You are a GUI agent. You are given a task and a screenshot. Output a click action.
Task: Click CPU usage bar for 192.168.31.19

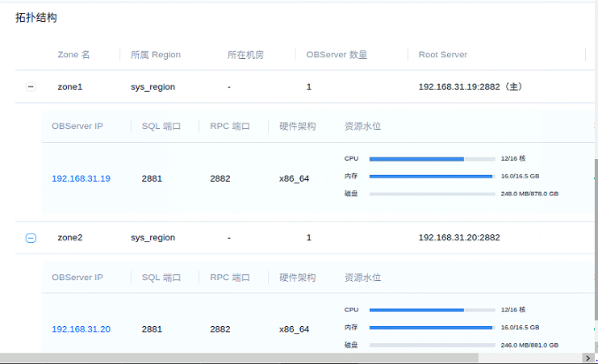click(432, 159)
